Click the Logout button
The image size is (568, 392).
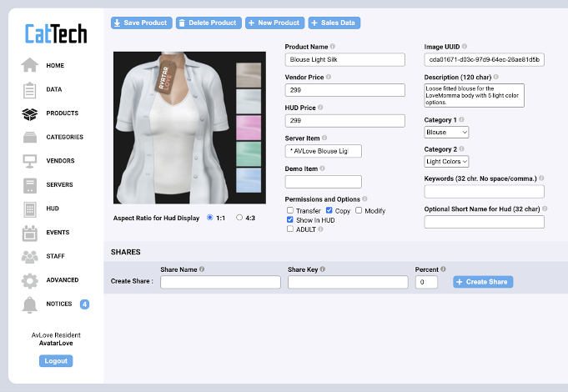point(56,361)
